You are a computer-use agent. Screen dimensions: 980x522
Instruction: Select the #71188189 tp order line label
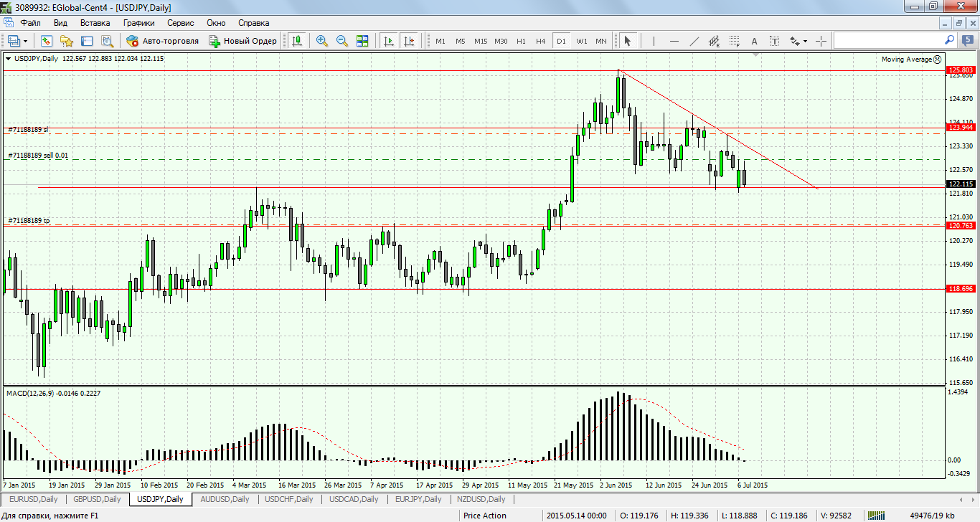(x=29, y=221)
